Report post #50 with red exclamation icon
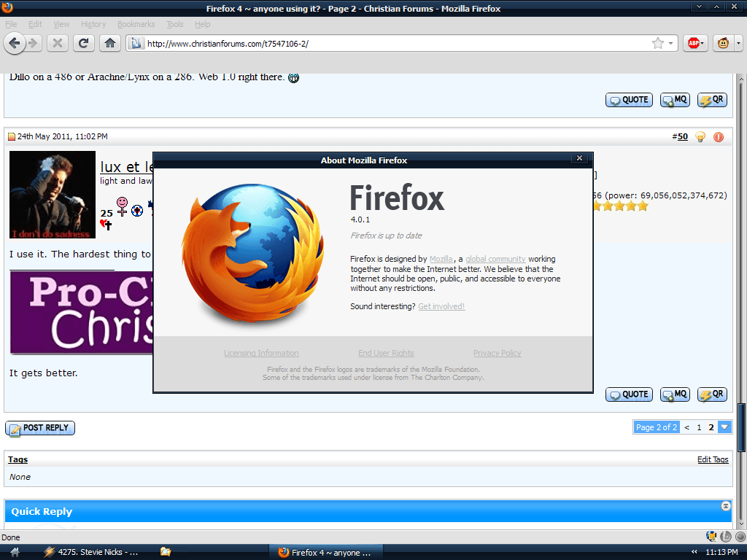Image resolution: width=747 pixels, height=560 pixels. [719, 137]
